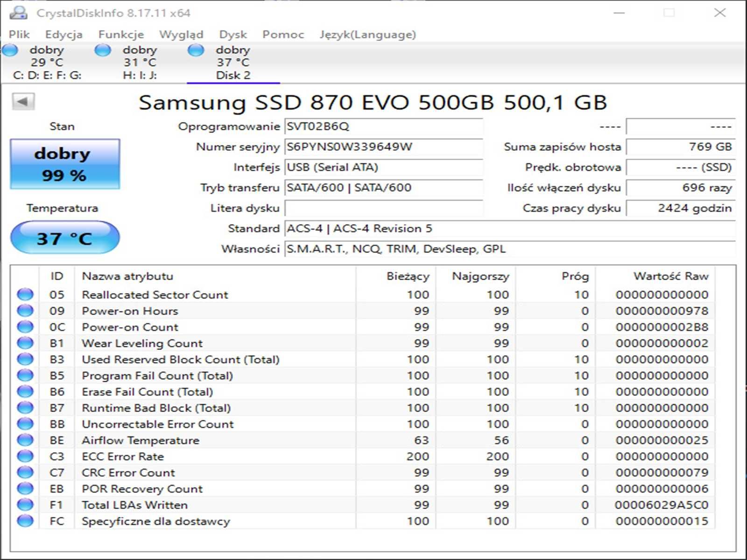
Task: Select the H: I: J: disk tab
Action: tap(140, 63)
